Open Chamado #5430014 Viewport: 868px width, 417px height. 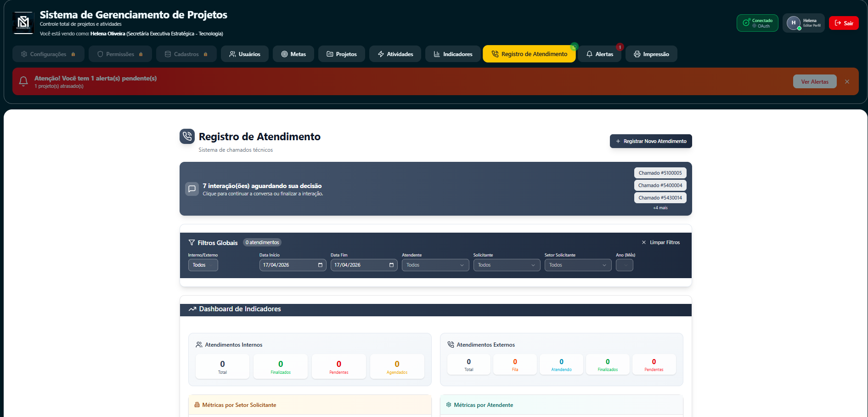pos(660,198)
